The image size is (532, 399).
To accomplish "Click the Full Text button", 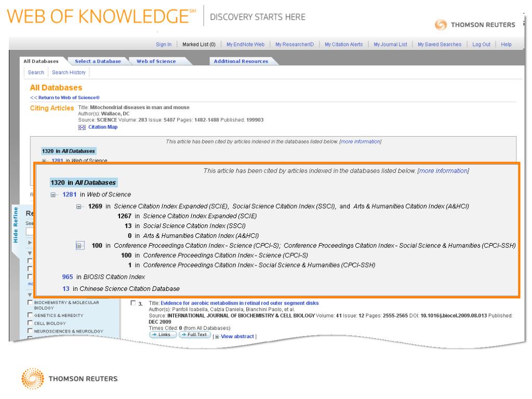I will [x=195, y=335].
